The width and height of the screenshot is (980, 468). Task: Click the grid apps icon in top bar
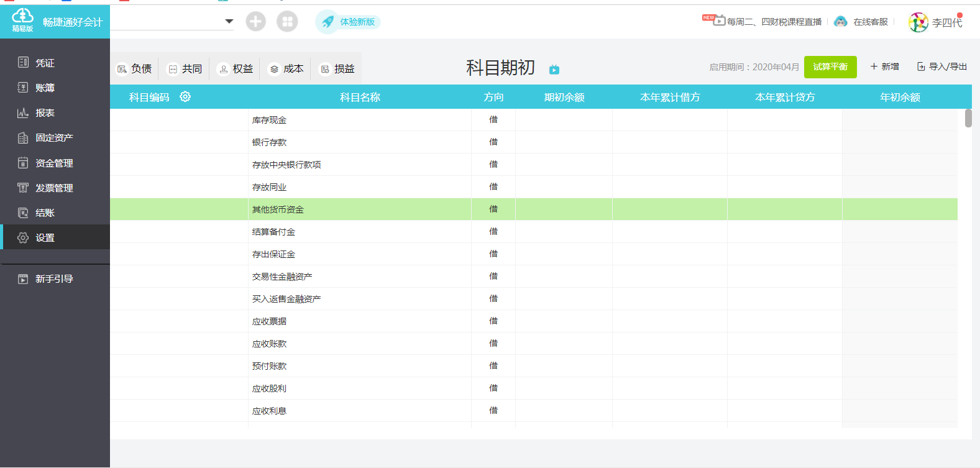pyautogui.click(x=287, y=22)
